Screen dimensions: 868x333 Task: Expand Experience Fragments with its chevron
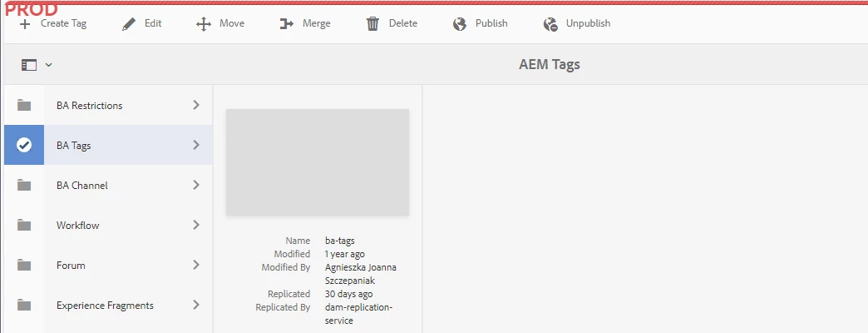pyautogui.click(x=196, y=305)
